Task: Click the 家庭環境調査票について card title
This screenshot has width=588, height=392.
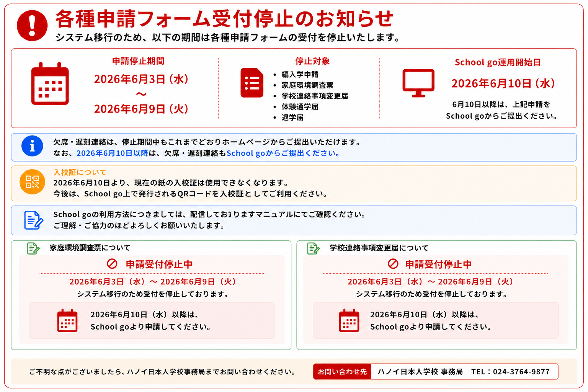Action: [x=90, y=248]
